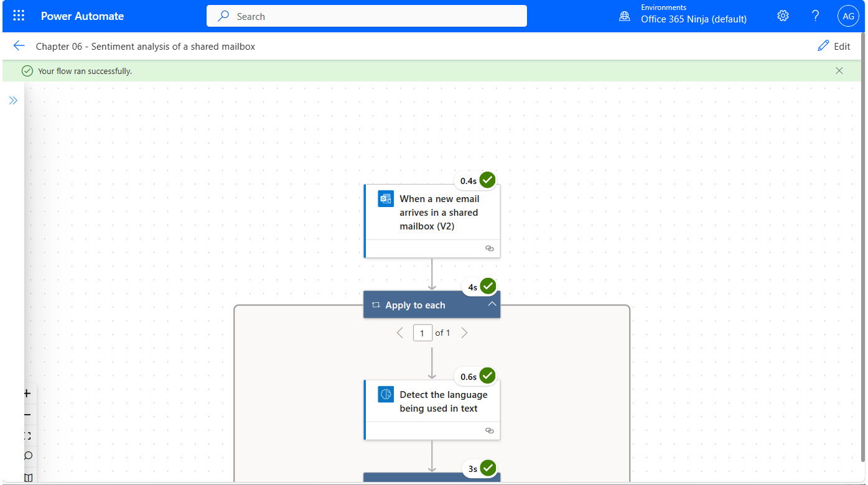Go back with the left arrow
Image resolution: width=868 pixels, height=485 pixels.
point(19,46)
